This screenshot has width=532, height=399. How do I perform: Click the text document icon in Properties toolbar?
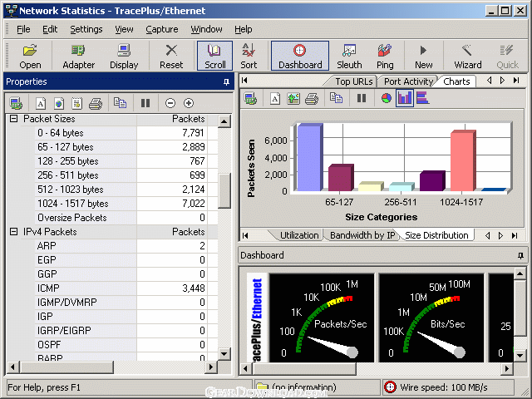(x=41, y=103)
